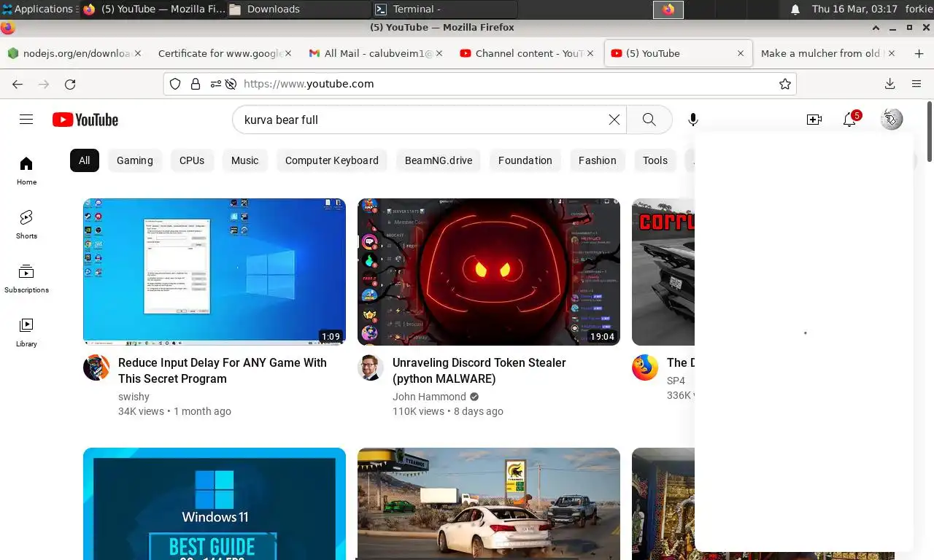Go back in Firefox
The width and height of the screenshot is (934, 560).
18,84
